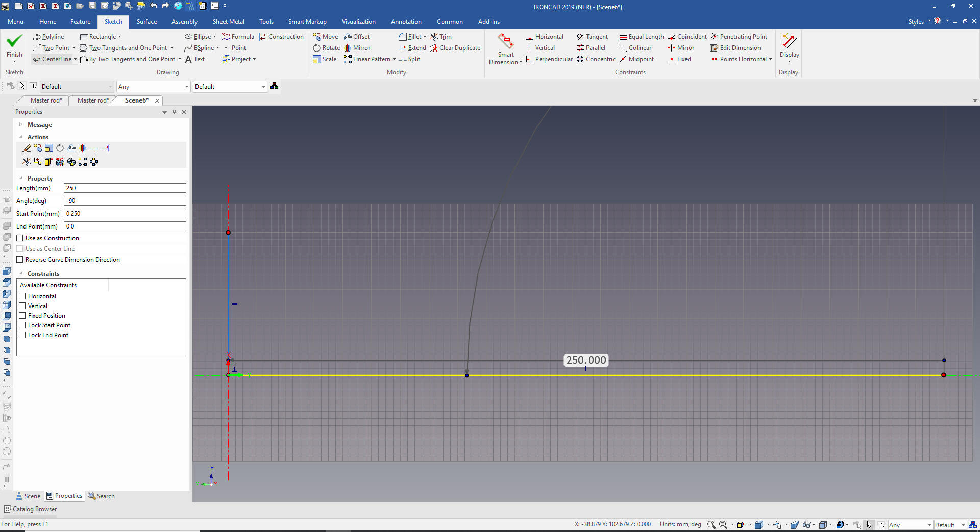Open the Project dropdown arrow
The height and width of the screenshot is (532, 980).
[x=254, y=59]
